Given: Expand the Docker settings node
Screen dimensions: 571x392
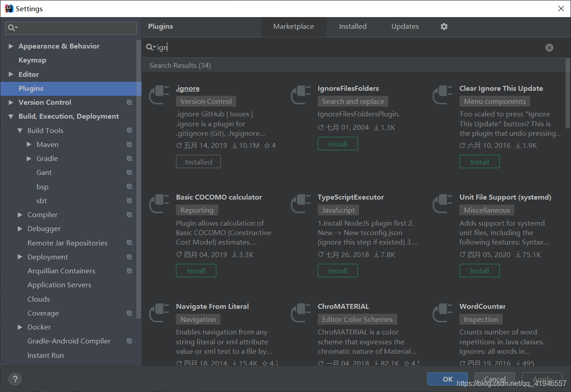Looking at the screenshot, I should pyautogui.click(x=20, y=327).
